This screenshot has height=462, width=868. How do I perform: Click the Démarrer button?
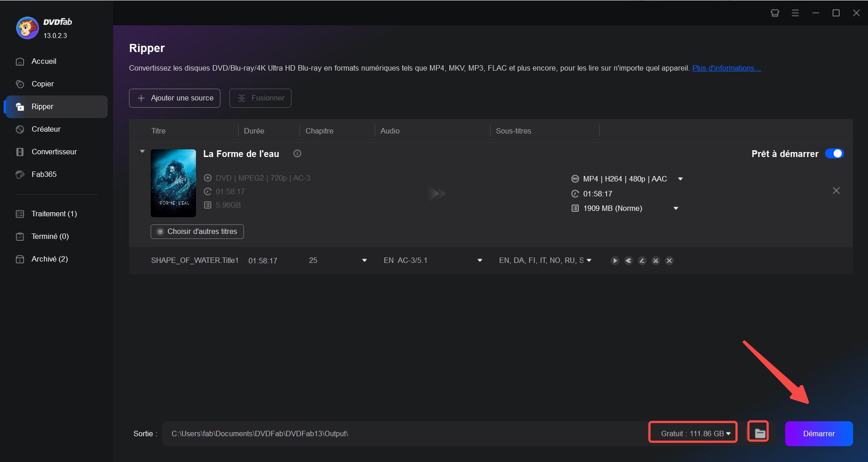click(x=819, y=433)
